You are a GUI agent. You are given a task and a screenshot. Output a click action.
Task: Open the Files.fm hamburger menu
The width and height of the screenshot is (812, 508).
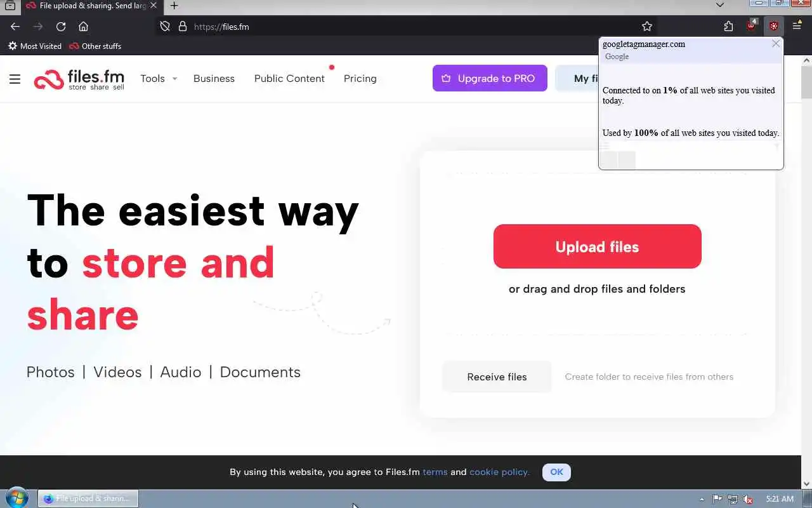click(x=15, y=79)
